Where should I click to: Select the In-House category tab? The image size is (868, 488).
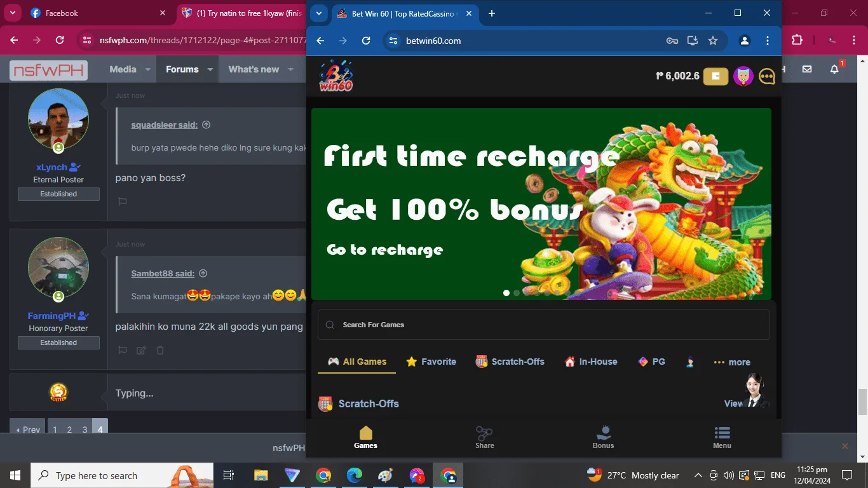(591, 362)
